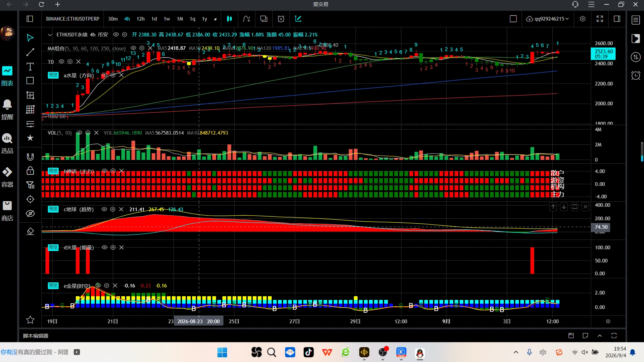Viewport: 644px width, 362px height.
Task: Move the c地球 pane up
Action: tap(553, 207)
